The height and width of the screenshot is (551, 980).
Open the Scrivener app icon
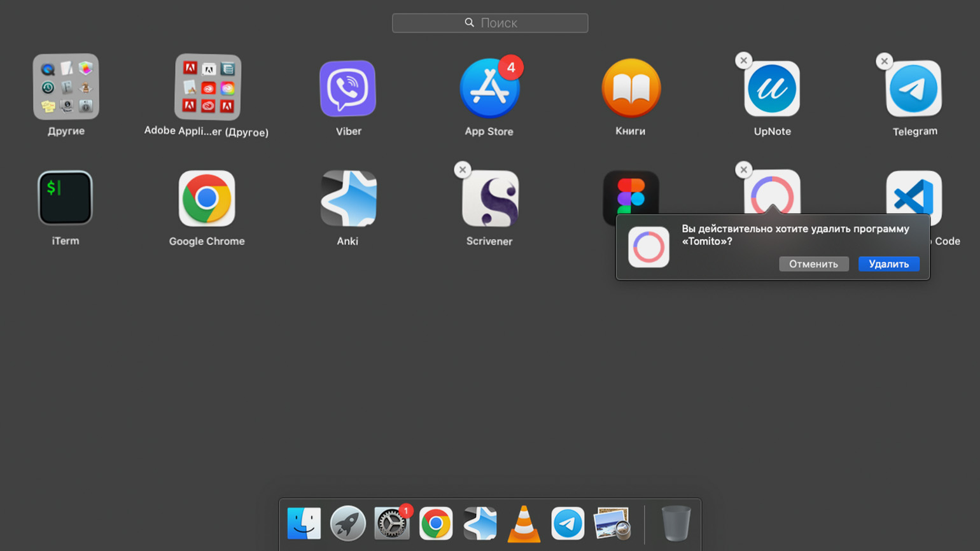[x=490, y=199]
